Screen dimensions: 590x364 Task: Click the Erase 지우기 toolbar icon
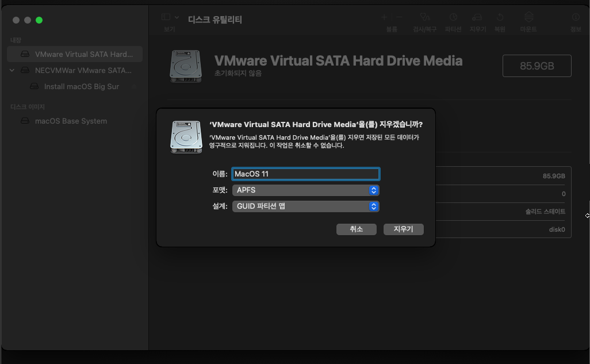coord(477,17)
